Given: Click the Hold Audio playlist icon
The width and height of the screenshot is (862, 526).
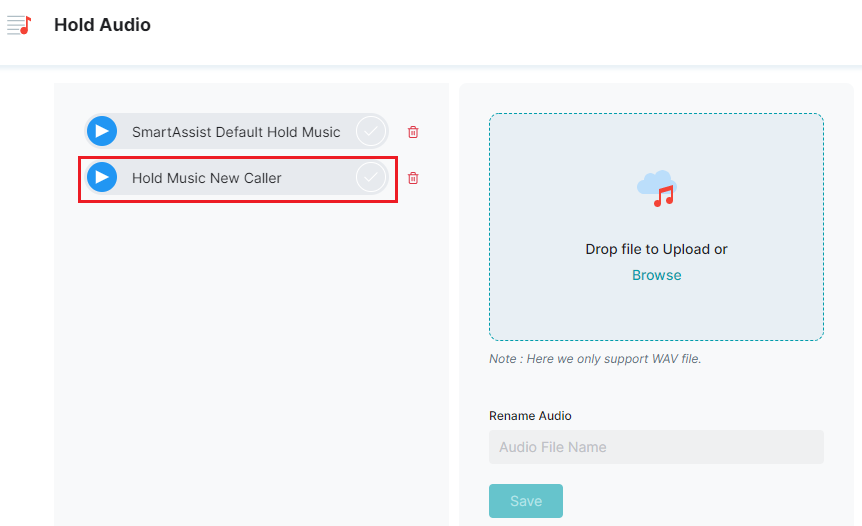Looking at the screenshot, I should pyautogui.click(x=19, y=25).
